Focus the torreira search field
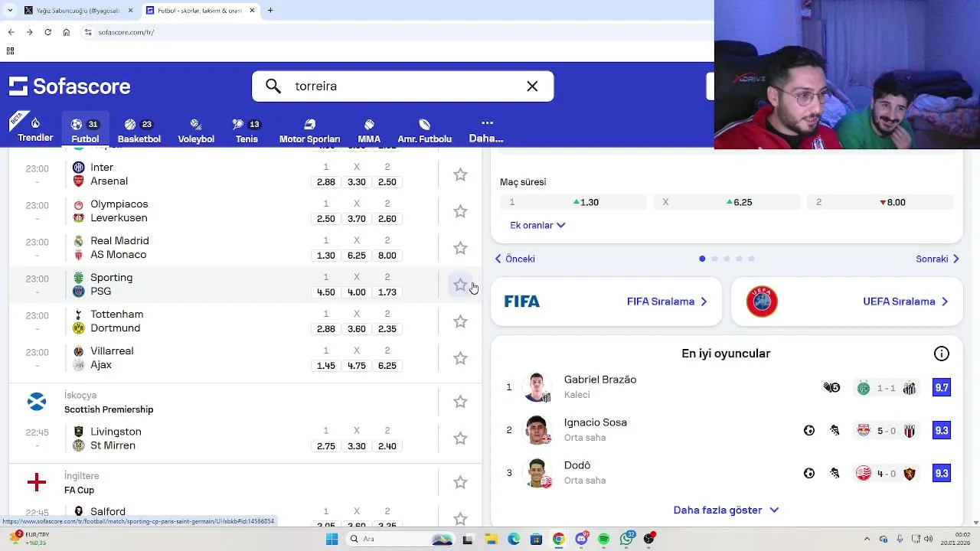 click(403, 86)
